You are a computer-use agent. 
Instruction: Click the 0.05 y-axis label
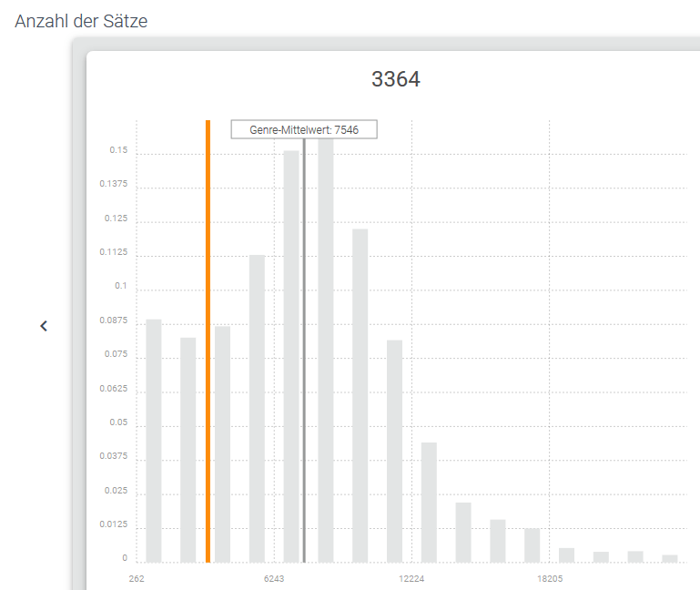118,422
